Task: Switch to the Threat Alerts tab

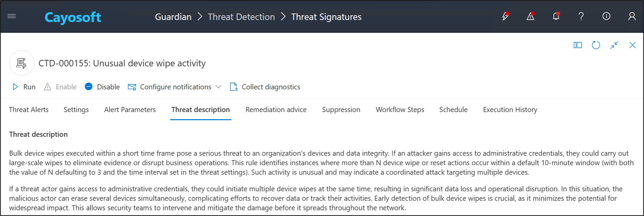Action: click(29, 110)
